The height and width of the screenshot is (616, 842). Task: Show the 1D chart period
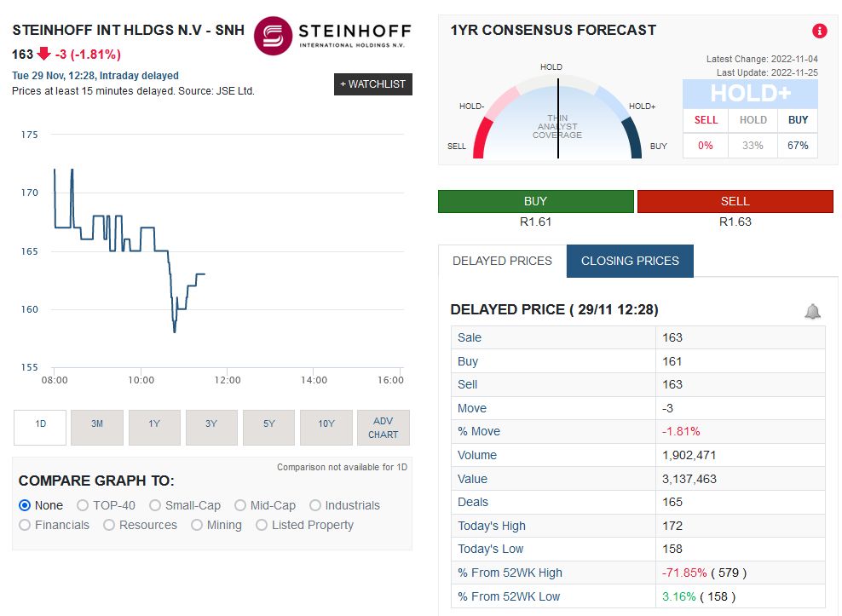coord(40,428)
